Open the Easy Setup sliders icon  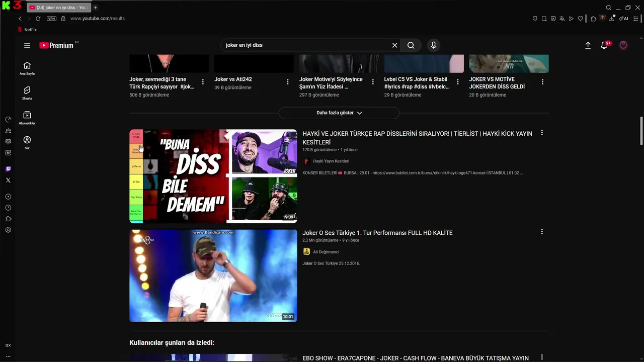tap(636, 19)
